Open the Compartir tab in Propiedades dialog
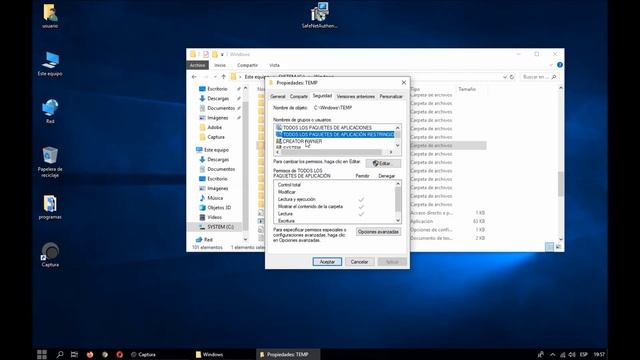 coord(299,97)
